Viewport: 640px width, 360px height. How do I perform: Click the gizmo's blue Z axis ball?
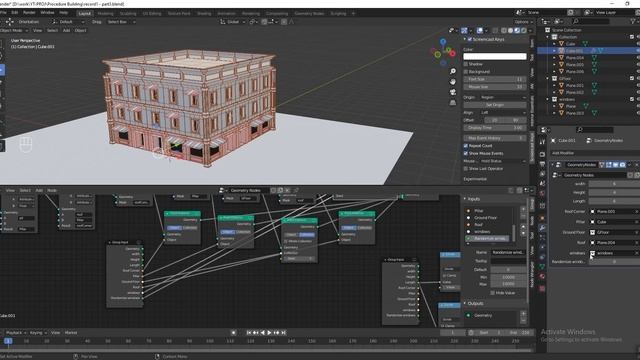(x=443, y=42)
